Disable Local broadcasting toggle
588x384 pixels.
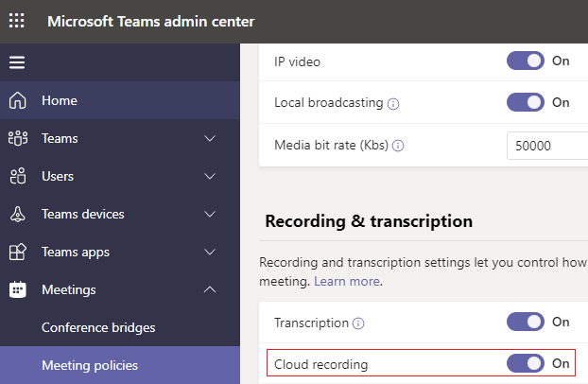(525, 102)
